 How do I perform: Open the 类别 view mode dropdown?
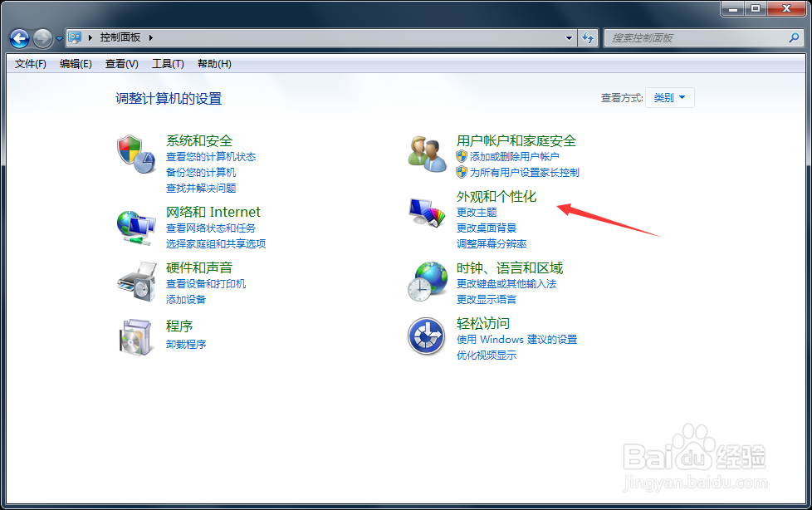tap(669, 97)
